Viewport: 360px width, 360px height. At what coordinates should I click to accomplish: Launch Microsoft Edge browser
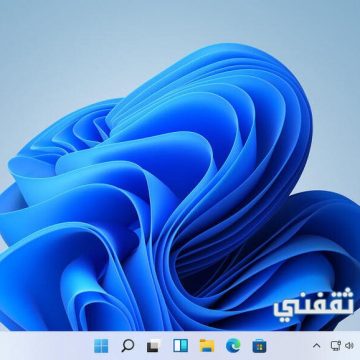(233, 346)
